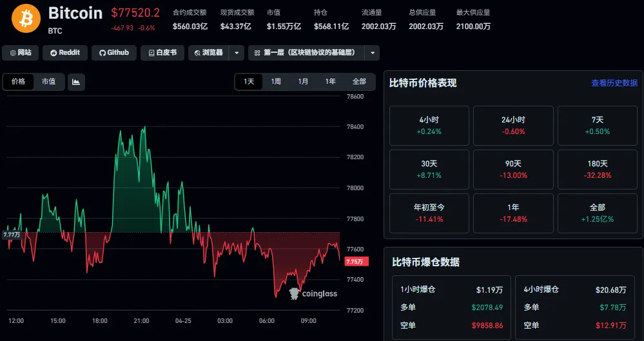Click the 4小时爆仓 $20.68万 row

(x=574, y=289)
